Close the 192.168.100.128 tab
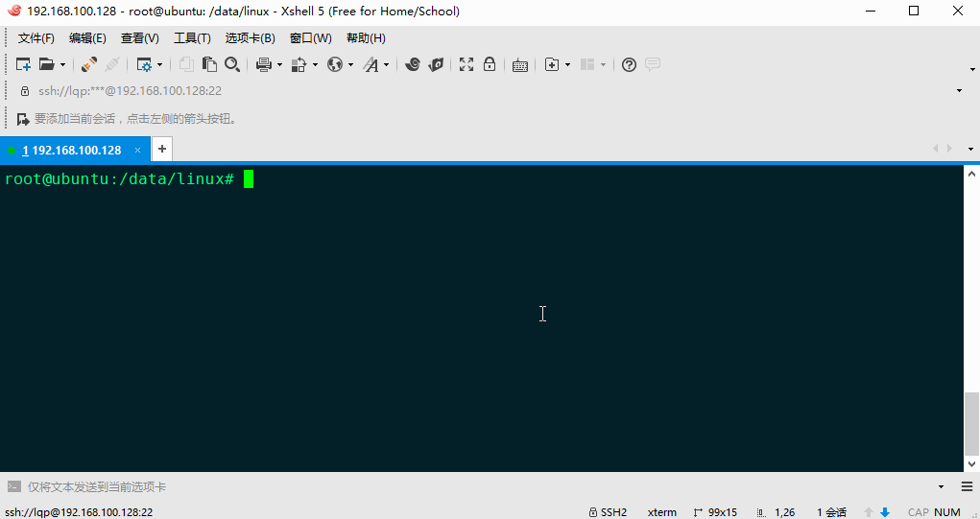 (x=137, y=150)
